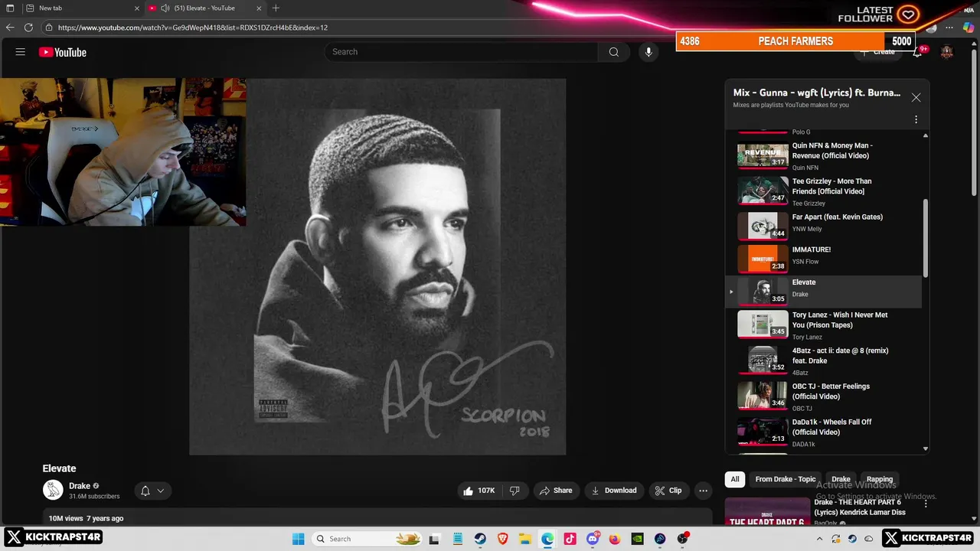980x551 pixels.
Task: Dislike the video with thumbs down
Action: coord(514,491)
